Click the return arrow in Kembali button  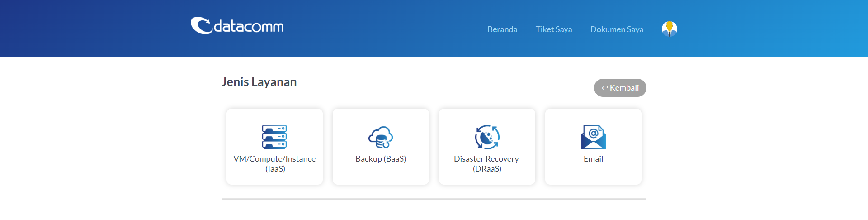click(604, 88)
